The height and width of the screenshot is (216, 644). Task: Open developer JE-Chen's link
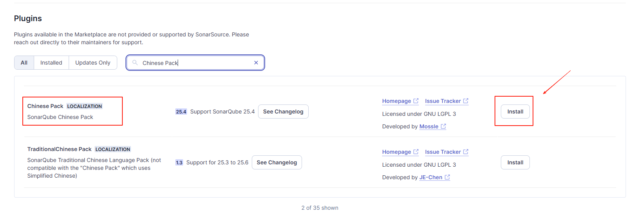(431, 177)
